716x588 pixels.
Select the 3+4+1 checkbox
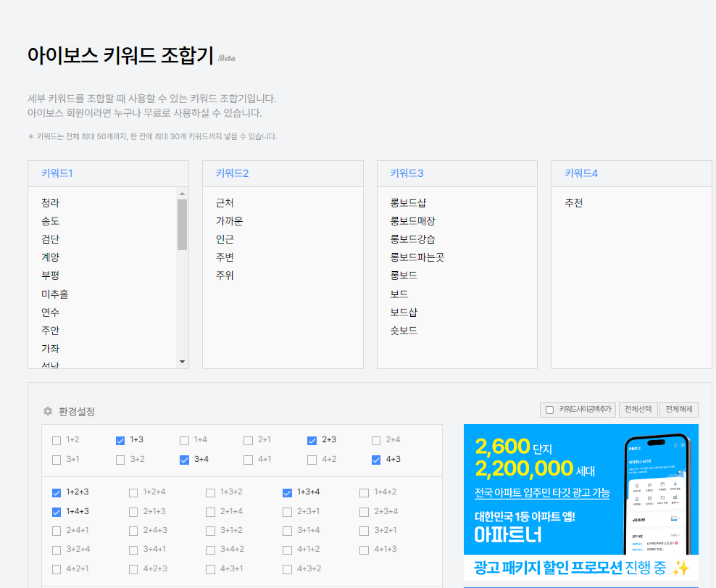click(x=133, y=550)
